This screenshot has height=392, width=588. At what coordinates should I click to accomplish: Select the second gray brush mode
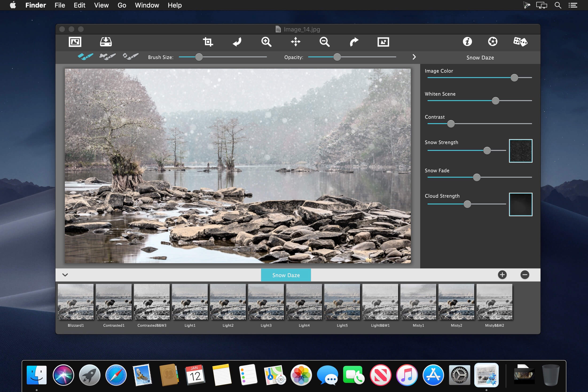[x=107, y=56]
